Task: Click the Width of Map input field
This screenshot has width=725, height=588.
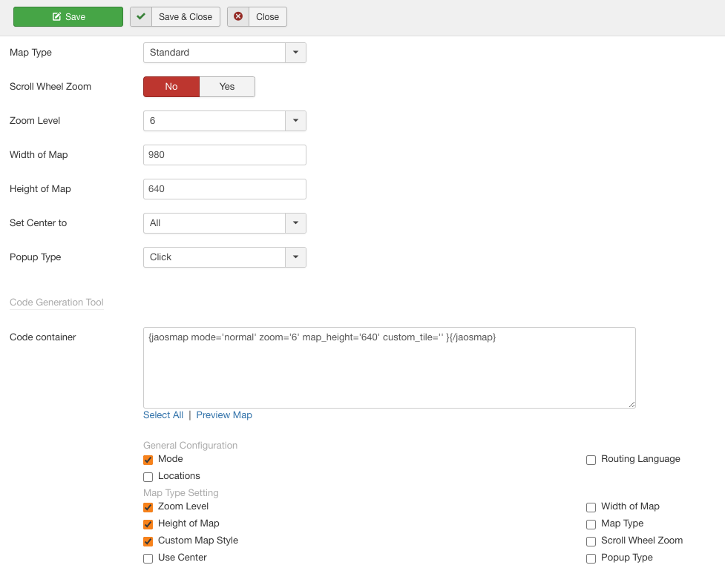Action: pyautogui.click(x=224, y=155)
